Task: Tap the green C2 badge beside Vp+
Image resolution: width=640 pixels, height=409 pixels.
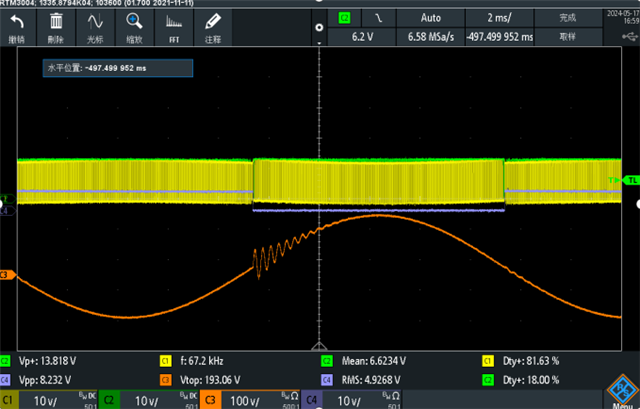Action: pyautogui.click(x=5, y=361)
